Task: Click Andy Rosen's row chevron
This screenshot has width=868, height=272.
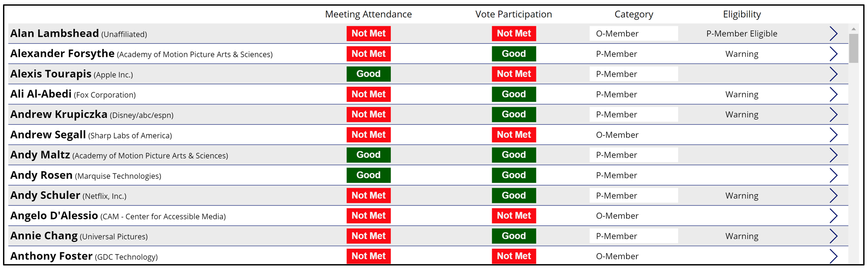Action: pyautogui.click(x=833, y=175)
